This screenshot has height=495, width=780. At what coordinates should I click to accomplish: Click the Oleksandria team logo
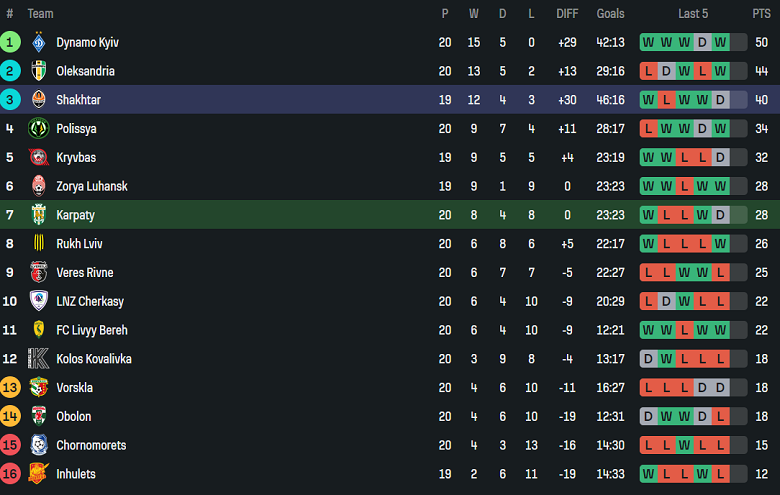tap(39, 71)
